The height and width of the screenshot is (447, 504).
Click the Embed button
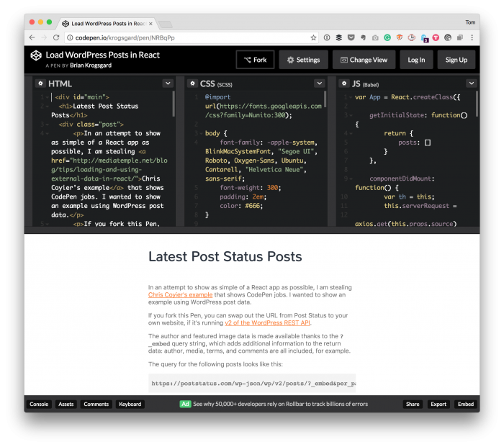point(465,404)
